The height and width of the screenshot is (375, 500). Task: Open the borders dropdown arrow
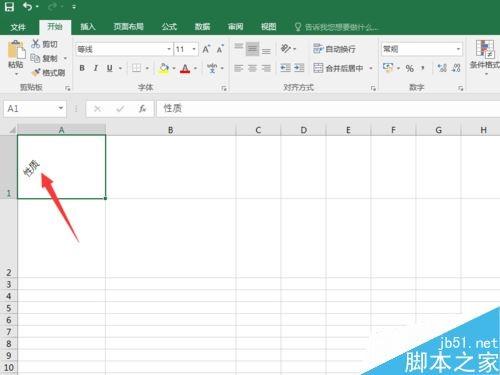point(147,68)
